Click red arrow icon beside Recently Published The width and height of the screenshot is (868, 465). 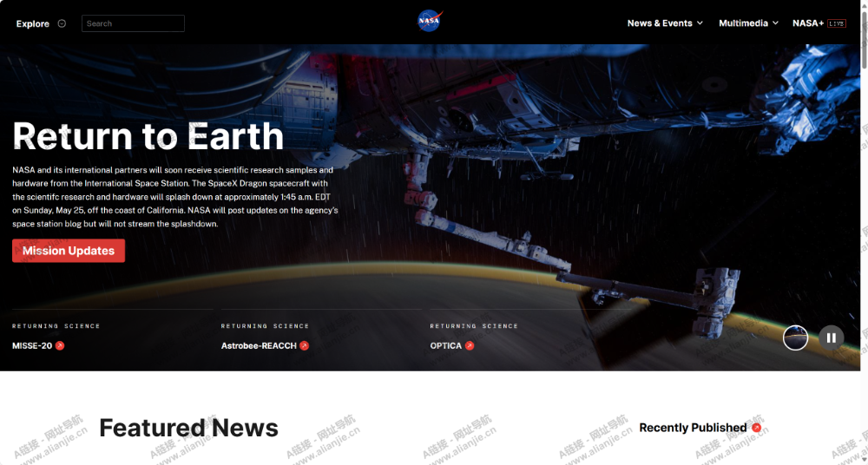tap(756, 428)
